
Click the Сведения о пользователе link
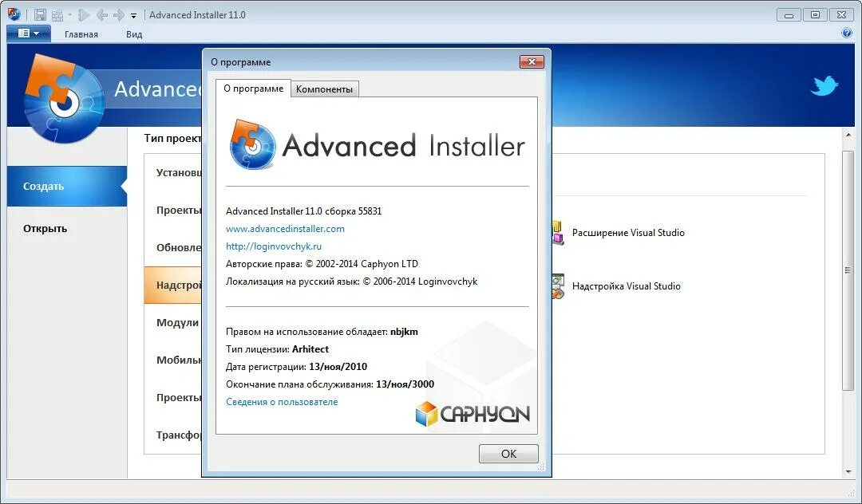pyautogui.click(x=282, y=402)
